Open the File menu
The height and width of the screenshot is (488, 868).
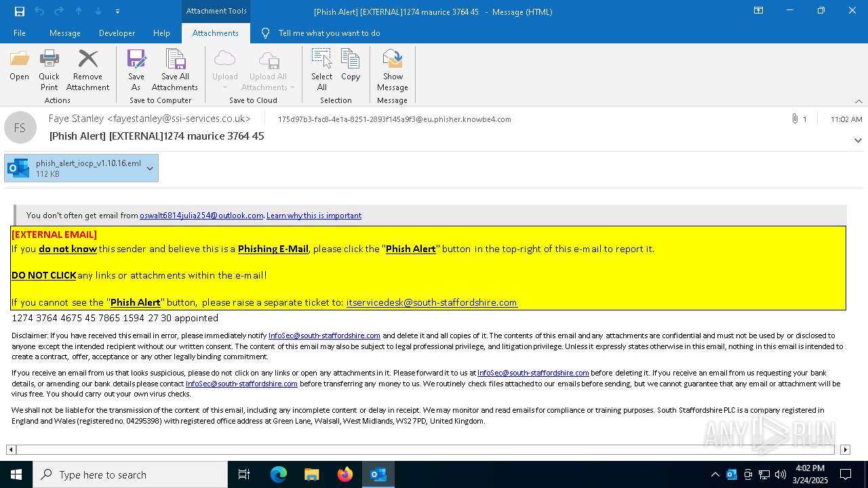tap(20, 33)
